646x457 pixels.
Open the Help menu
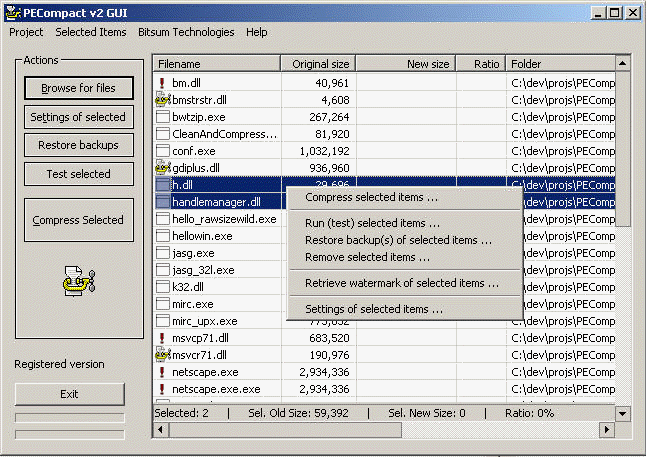pos(257,32)
